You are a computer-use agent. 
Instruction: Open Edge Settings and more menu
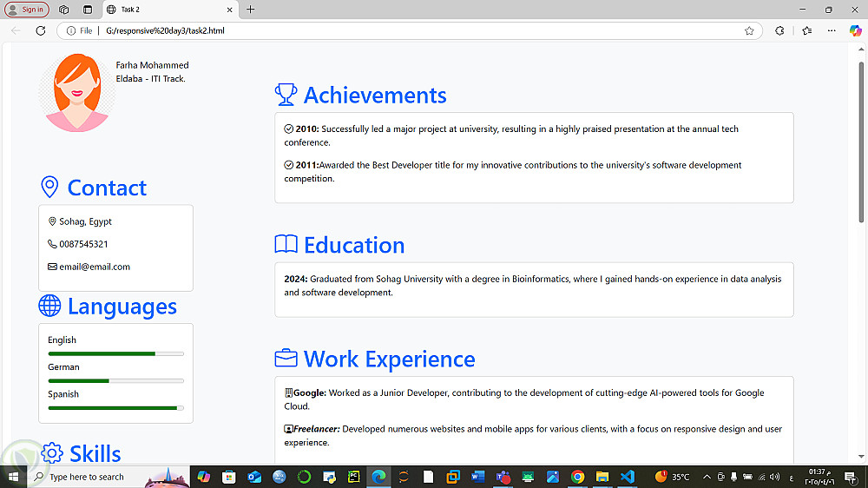click(832, 30)
